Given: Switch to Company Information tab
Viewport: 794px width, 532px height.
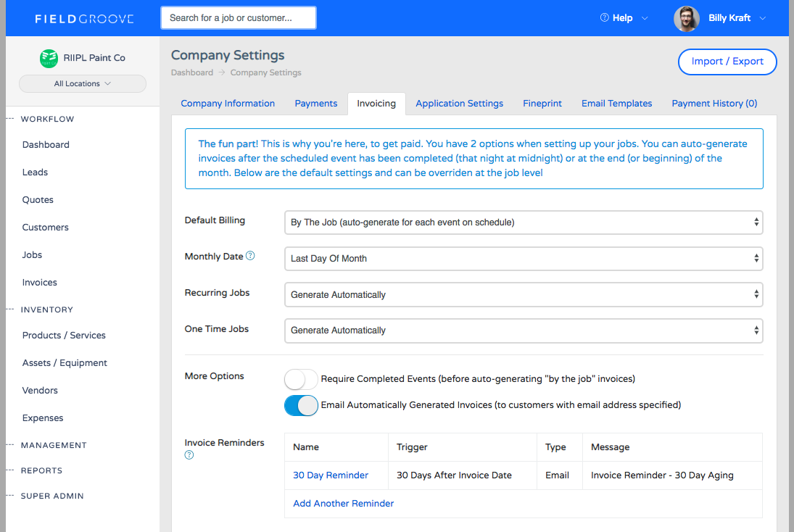Looking at the screenshot, I should tap(228, 103).
